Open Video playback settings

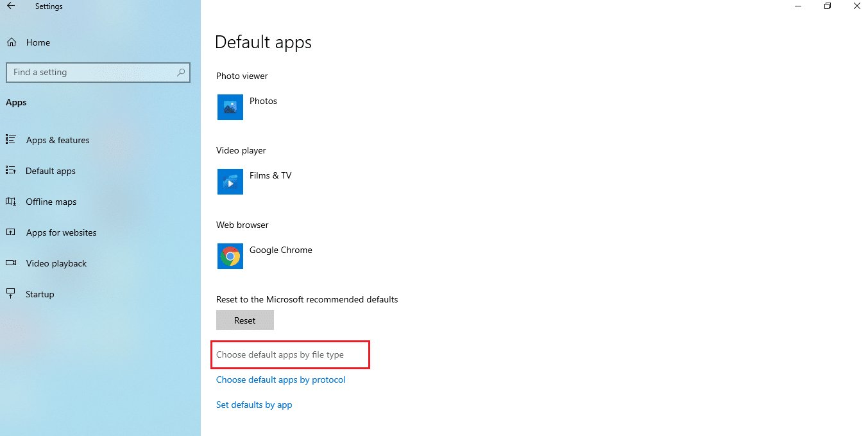[56, 263]
